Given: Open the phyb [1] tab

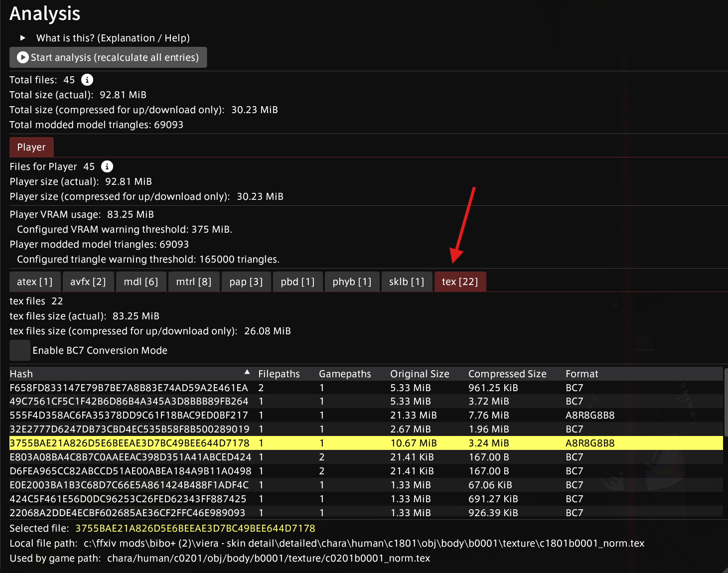Looking at the screenshot, I should [x=351, y=282].
